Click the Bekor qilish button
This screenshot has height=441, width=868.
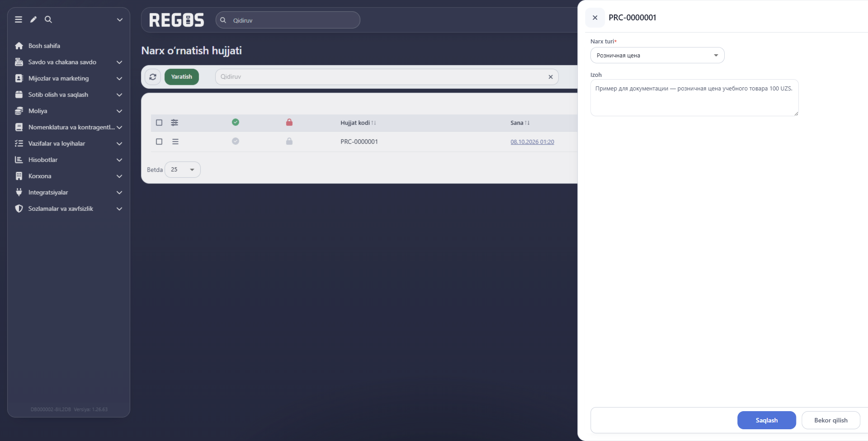pyautogui.click(x=831, y=420)
